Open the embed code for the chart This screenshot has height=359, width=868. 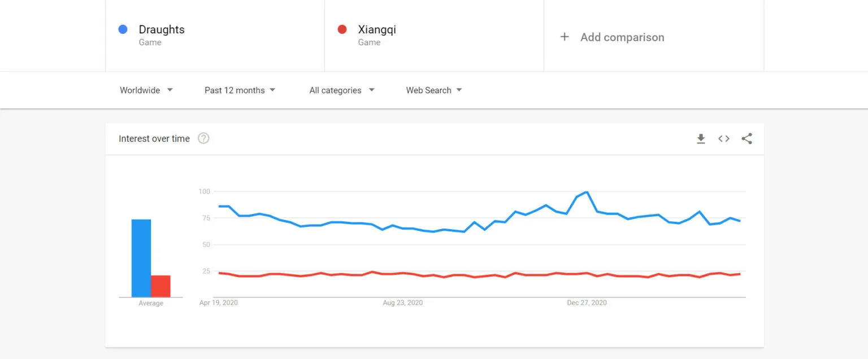pos(723,138)
